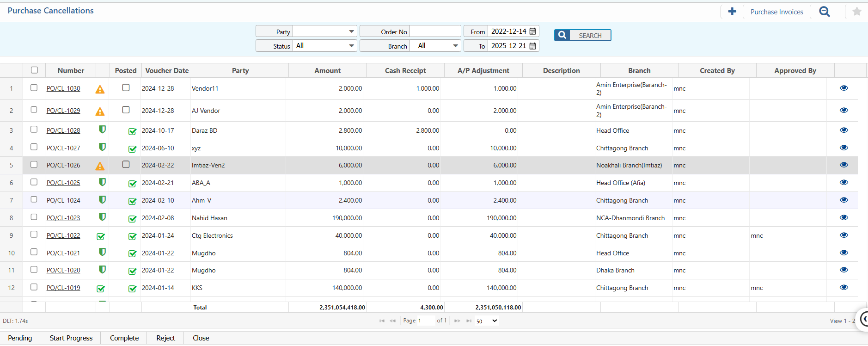Tick the select-all checkbox in table header
This screenshot has height=346, width=868.
tap(34, 70)
